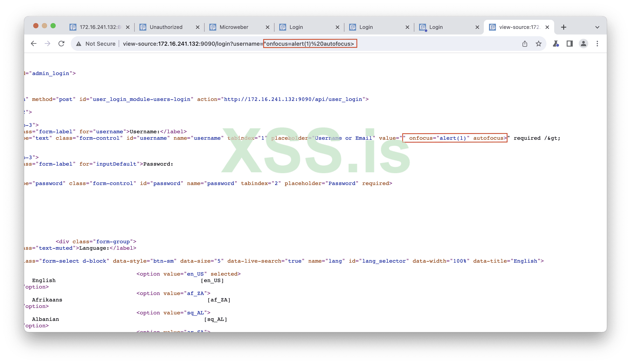Viewport: 631px width, 364px height.
Task: Open the api/user_login action link
Action: tap(293, 99)
